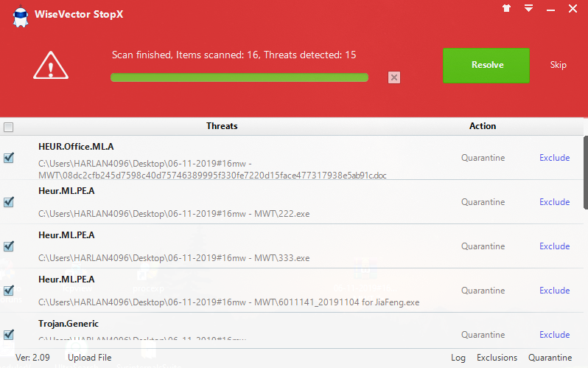The image size is (588, 368).
Task: Open the Exclusions list
Action: coord(497,358)
